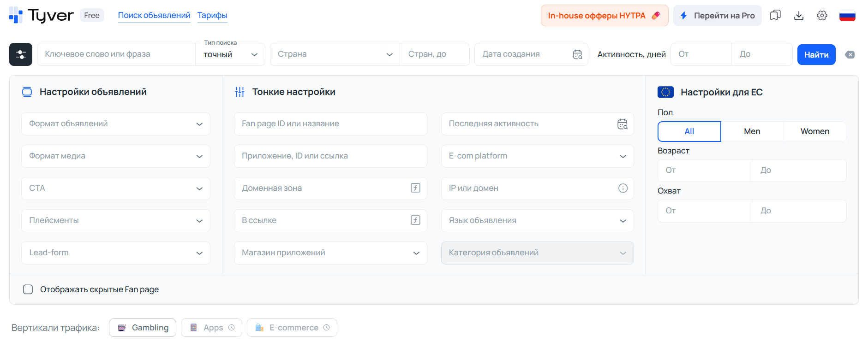Click calendar icon in Дата создания field
This screenshot has width=868, height=341.
(x=577, y=54)
